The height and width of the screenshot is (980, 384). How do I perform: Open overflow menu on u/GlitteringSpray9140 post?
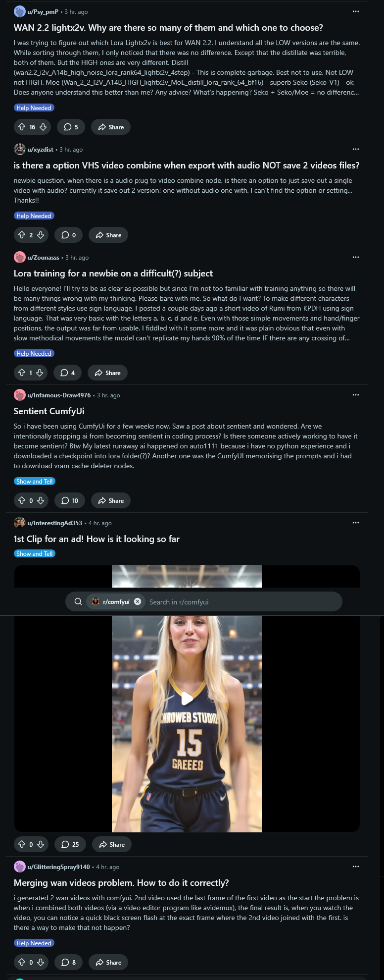point(356,867)
